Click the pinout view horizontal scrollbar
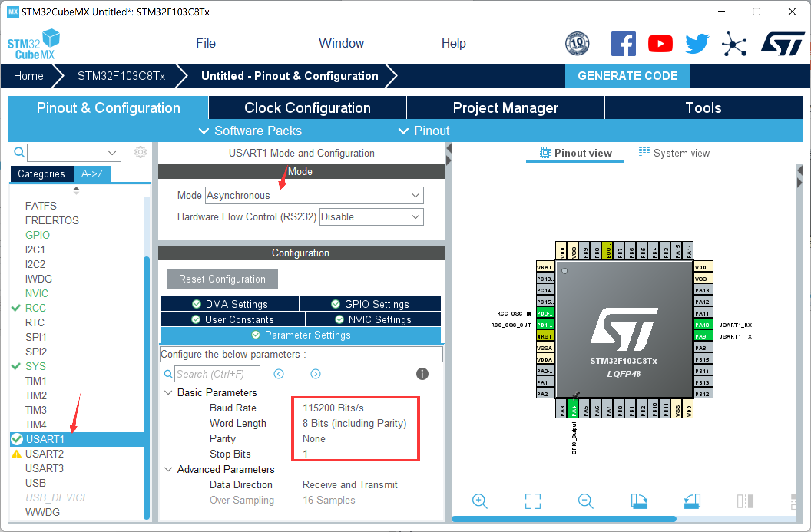811x532 pixels. pos(564,519)
